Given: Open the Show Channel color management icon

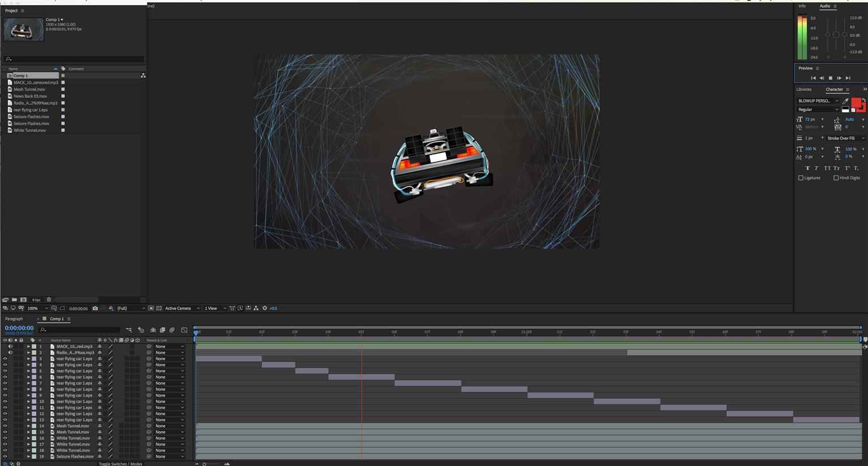Looking at the screenshot, I should click(111, 308).
